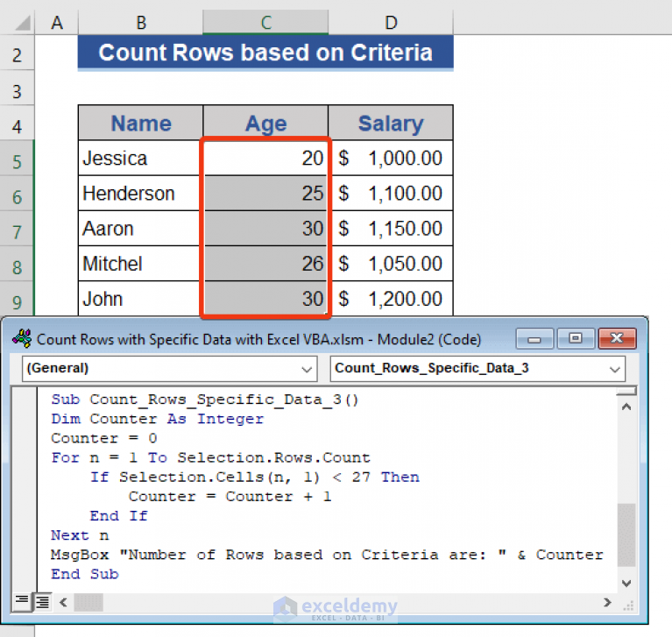Click the 'If Selection.Cells(n, 1) < 27 Then' line

click(x=255, y=478)
